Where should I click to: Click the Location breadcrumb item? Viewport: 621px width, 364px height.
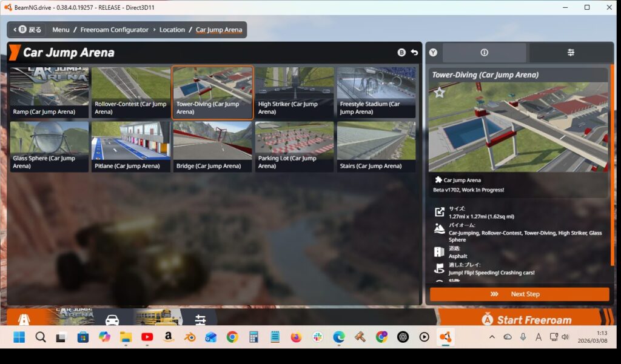coord(172,30)
